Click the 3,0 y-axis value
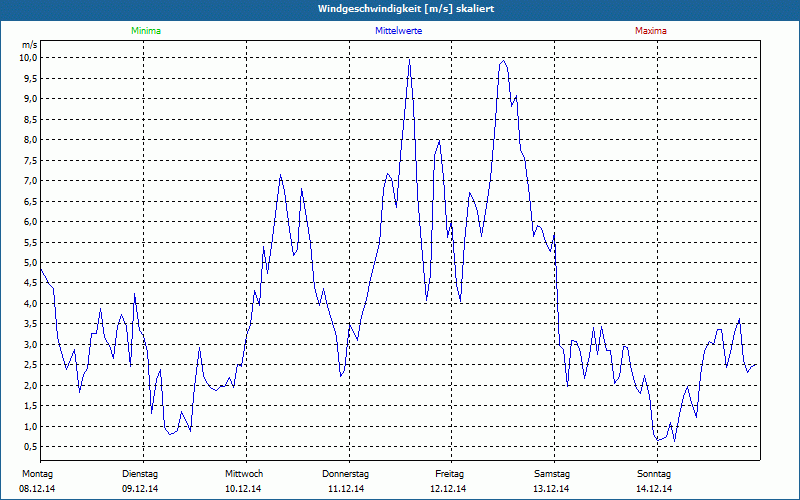The image size is (800, 500). [x=31, y=344]
